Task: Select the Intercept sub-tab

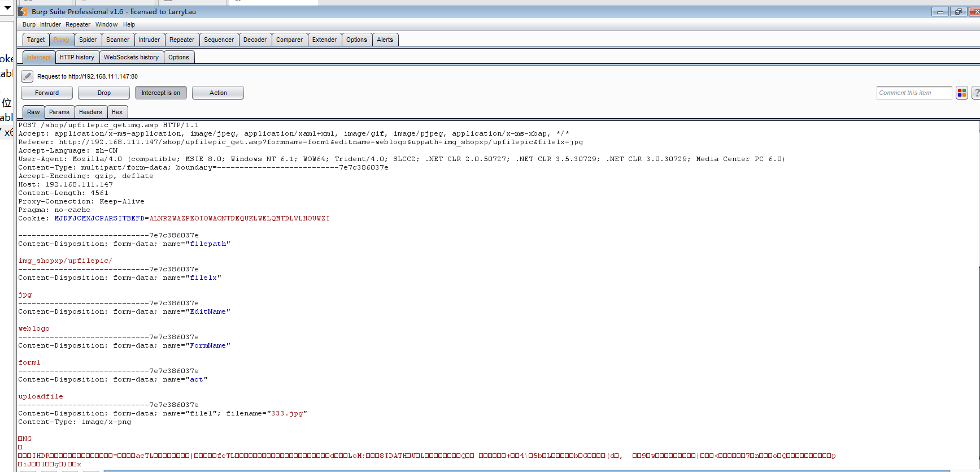Action: tap(38, 57)
